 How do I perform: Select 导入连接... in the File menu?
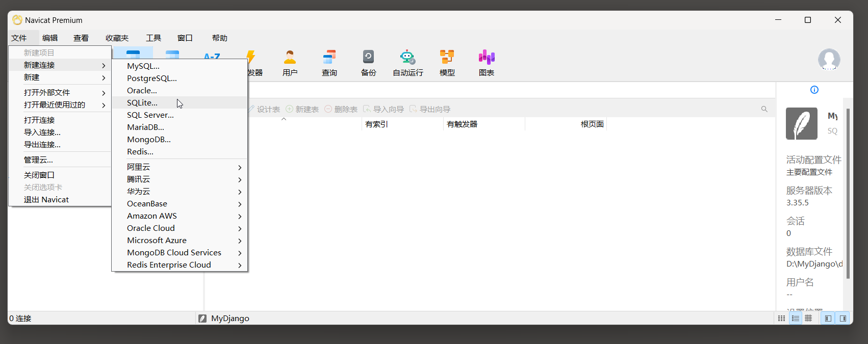point(60,133)
